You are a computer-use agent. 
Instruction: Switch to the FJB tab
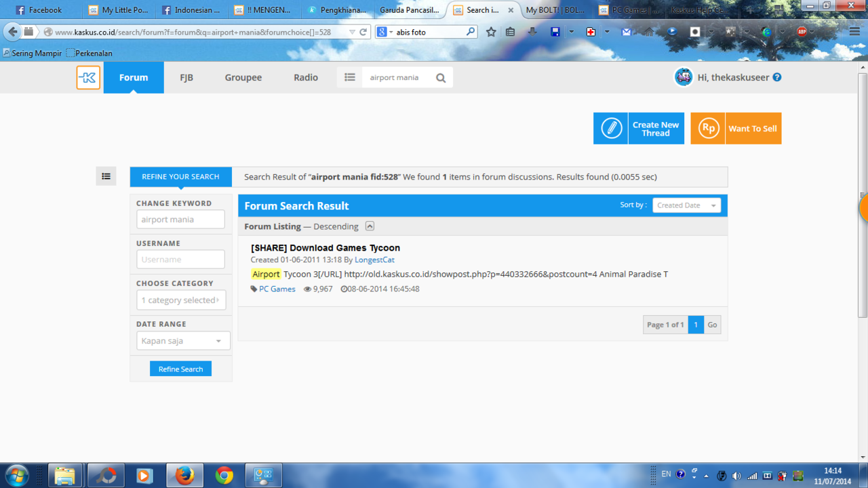click(x=186, y=77)
